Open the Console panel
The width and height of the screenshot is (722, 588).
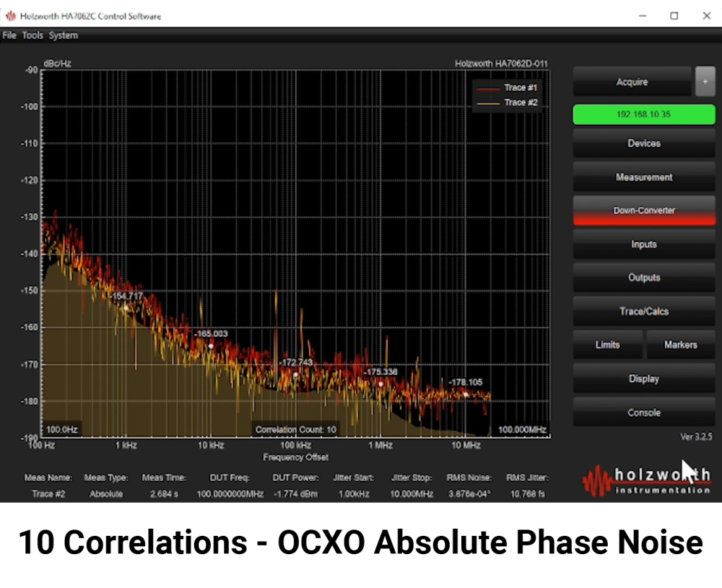pyautogui.click(x=644, y=412)
